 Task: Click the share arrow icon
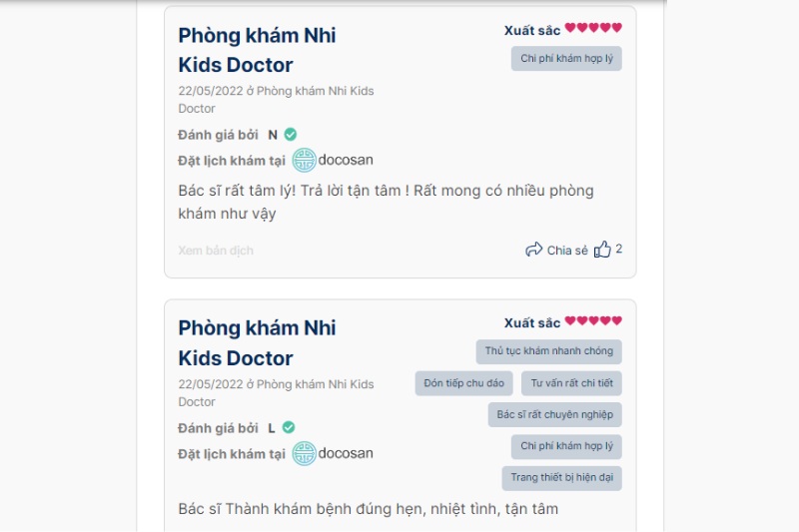534,250
